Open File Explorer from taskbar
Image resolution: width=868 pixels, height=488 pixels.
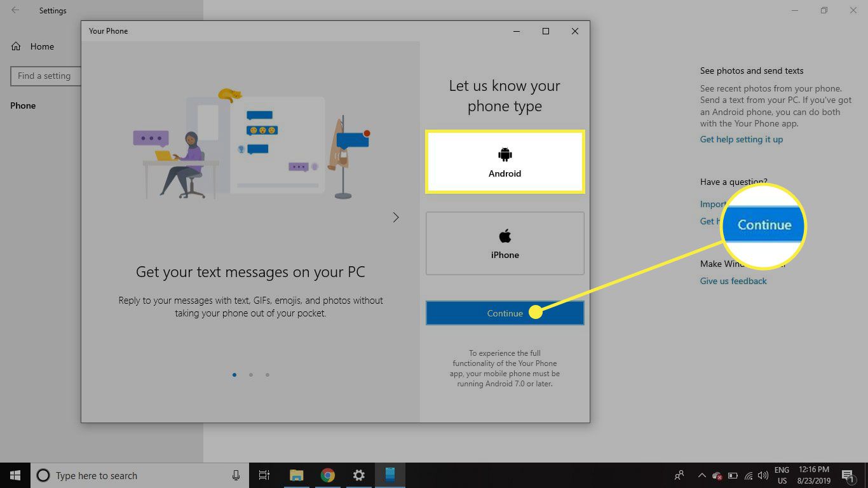click(296, 475)
